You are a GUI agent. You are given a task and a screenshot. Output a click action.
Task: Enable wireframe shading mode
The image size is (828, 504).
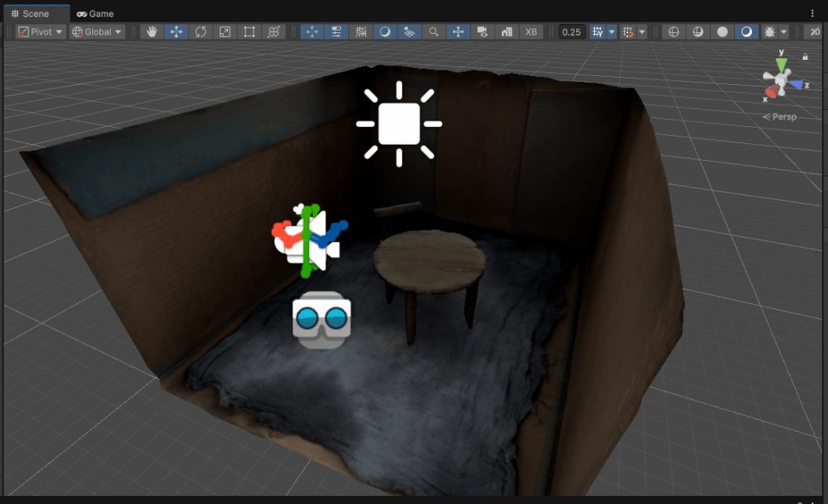click(674, 32)
